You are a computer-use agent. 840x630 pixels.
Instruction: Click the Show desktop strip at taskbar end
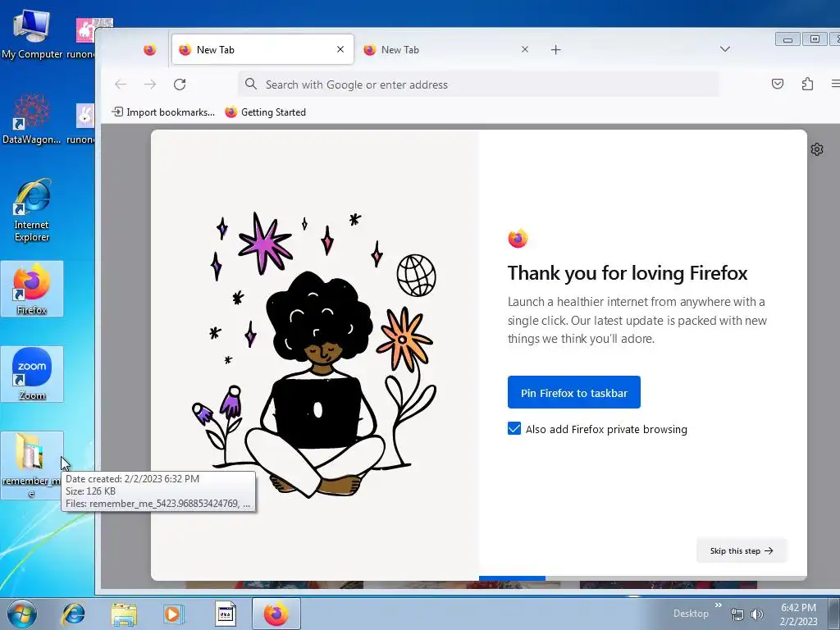834,614
